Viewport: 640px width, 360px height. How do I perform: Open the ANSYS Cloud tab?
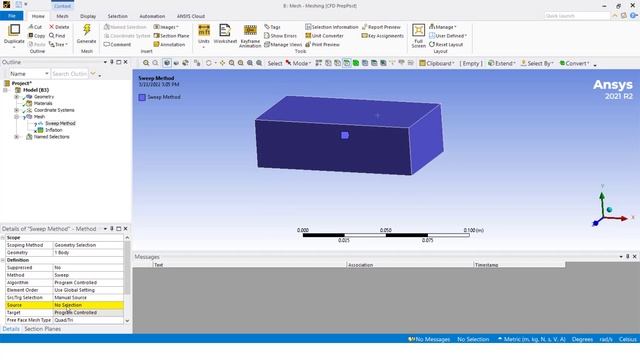[191, 16]
